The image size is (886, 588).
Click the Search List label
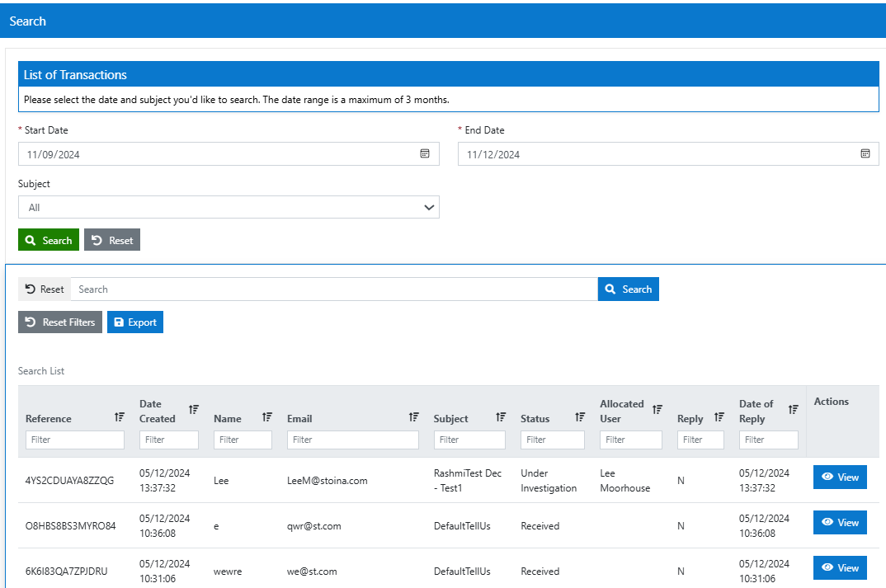pos(41,371)
